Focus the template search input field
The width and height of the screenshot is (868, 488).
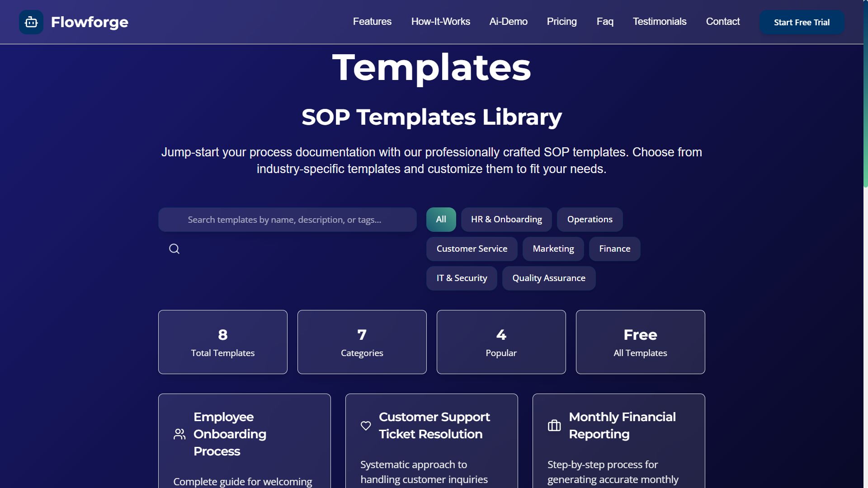click(x=287, y=220)
